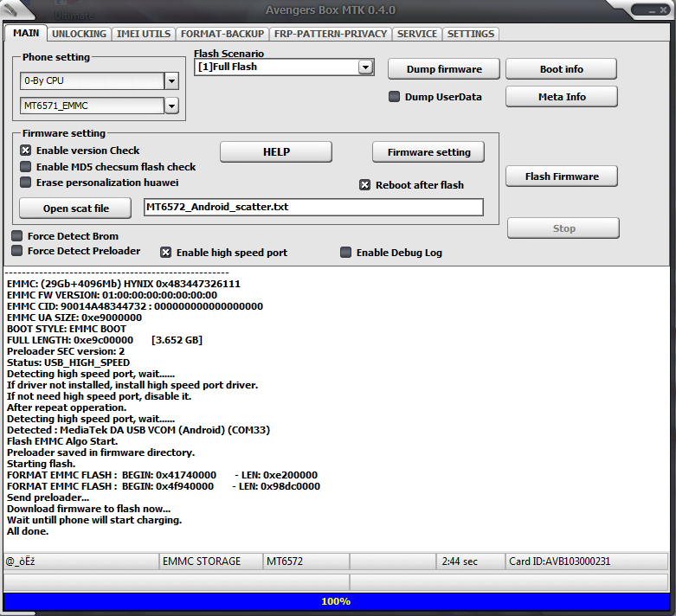Expand the MT6571_EMMC model dropdown arrow
The width and height of the screenshot is (676, 616).
(171, 106)
